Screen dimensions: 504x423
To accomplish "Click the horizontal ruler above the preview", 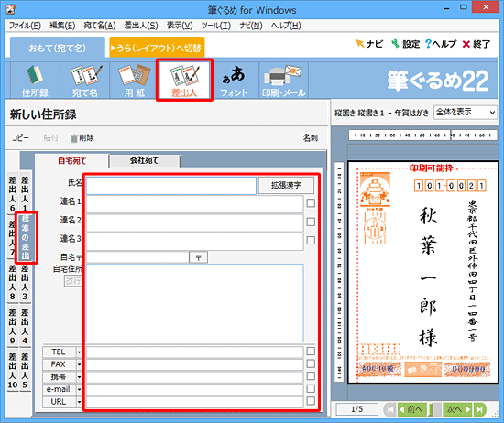I will (x=423, y=136).
